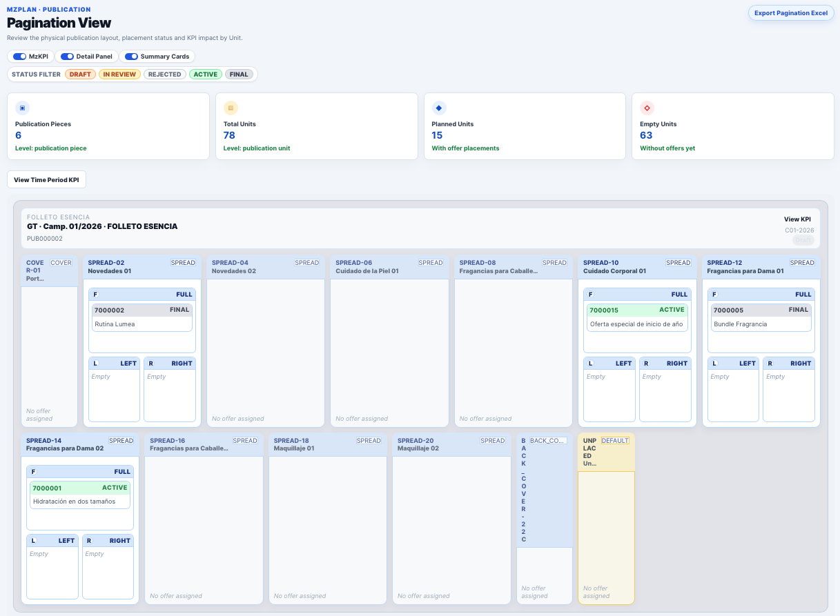This screenshot has width=840, height=616.
Task: Click View KPI for Folleto Esencia
Action: click(x=797, y=219)
